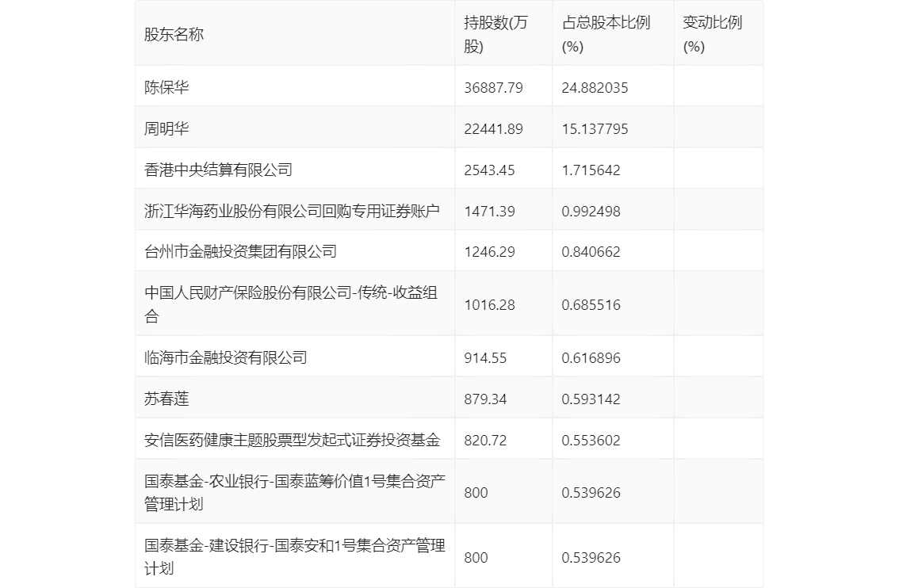The height and width of the screenshot is (588, 899).
Task: Select 国泰基金-农业银行-国泰蓝筹价值1号 plan name
Action: (295, 492)
